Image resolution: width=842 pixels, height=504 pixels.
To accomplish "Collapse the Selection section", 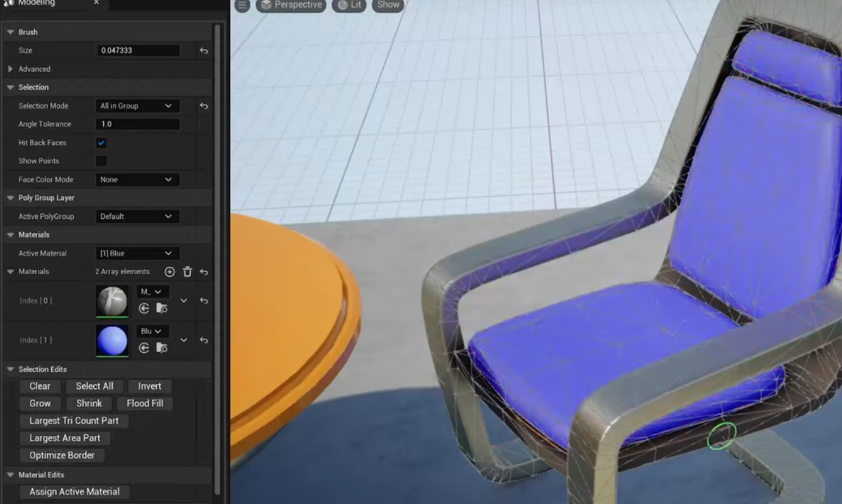I will [x=10, y=88].
